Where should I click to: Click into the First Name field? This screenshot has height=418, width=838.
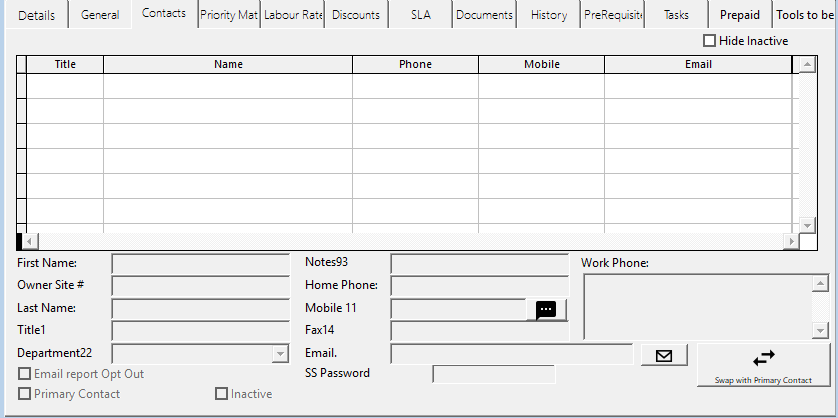pyautogui.click(x=200, y=264)
